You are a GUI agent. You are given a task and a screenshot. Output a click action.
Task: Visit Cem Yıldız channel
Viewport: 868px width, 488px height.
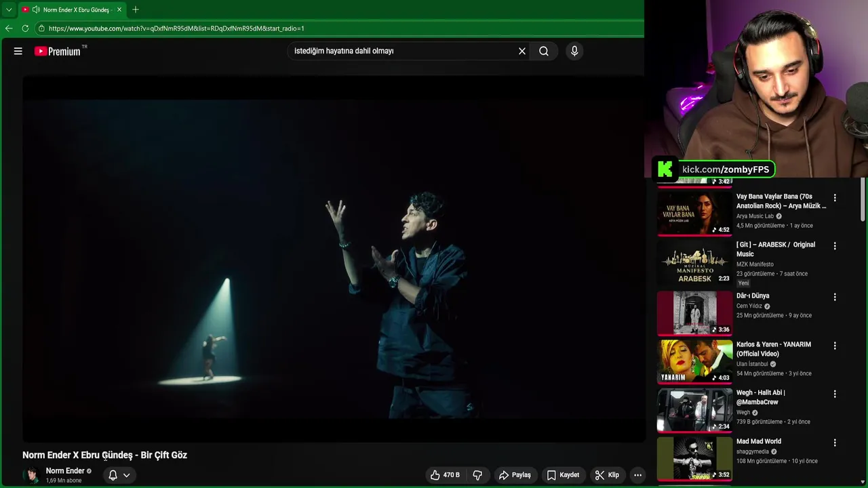coord(749,306)
